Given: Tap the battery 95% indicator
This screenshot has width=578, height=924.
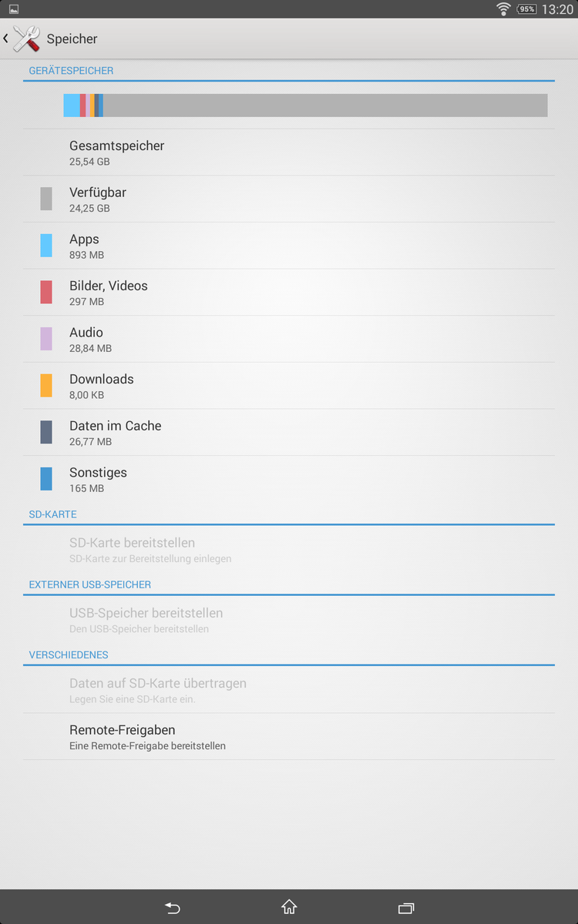Looking at the screenshot, I should pyautogui.click(x=526, y=9).
